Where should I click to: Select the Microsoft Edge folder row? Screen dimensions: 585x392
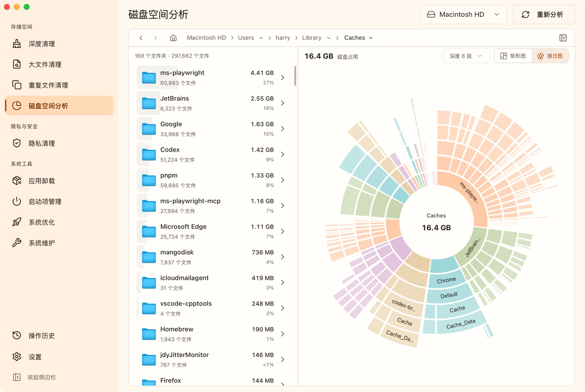point(212,231)
